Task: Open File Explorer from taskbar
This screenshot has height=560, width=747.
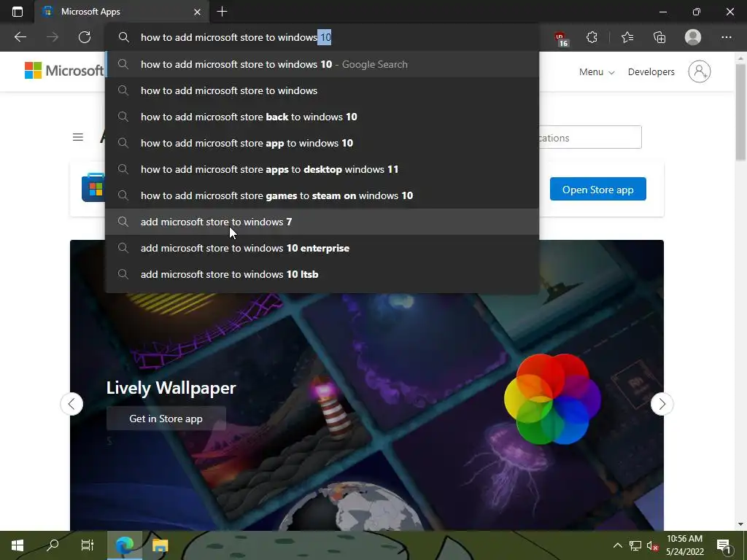Action: pos(160,545)
